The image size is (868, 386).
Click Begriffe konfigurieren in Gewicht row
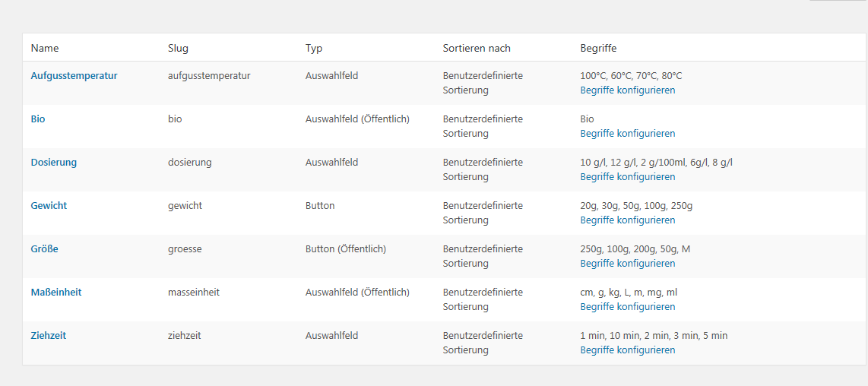coord(628,220)
